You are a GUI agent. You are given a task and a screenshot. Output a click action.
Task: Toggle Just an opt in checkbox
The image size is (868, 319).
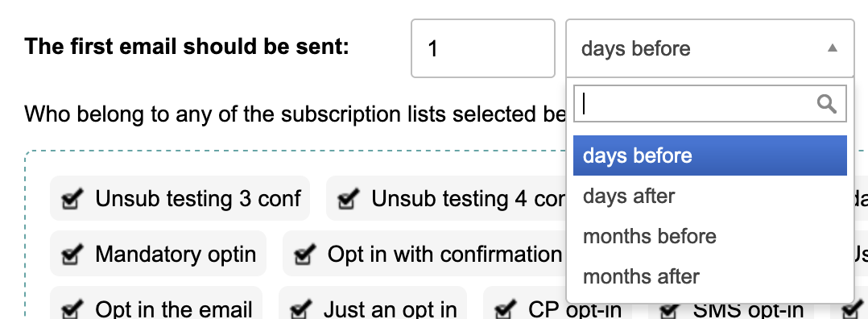pyautogui.click(x=301, y=309)
